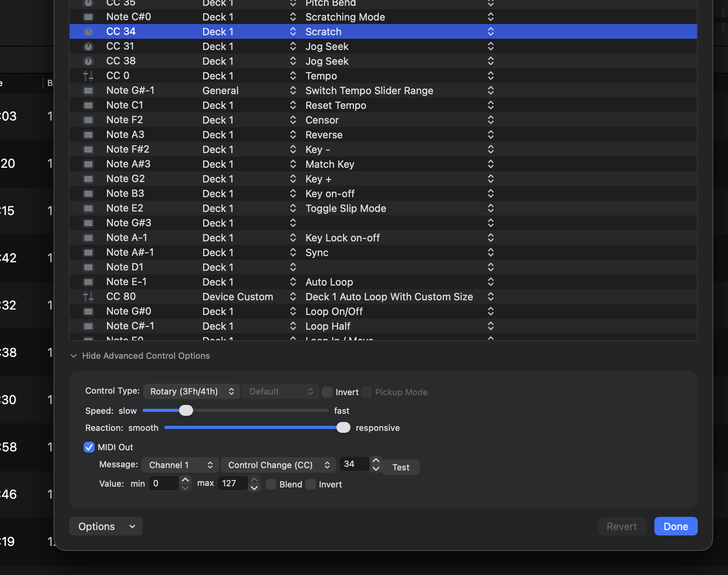Click the button icon for Note D1
Image resolution: width=728 pixels, height=575 pixels.
(x=88, y=267)
